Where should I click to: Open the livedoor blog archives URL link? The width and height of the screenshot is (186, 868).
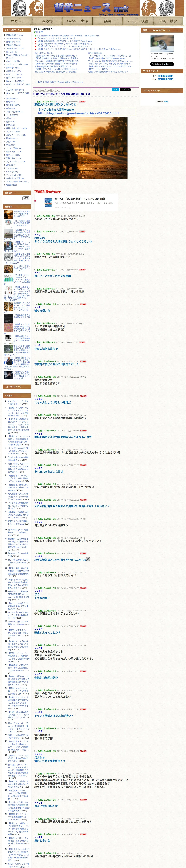[x=79, y=113]
